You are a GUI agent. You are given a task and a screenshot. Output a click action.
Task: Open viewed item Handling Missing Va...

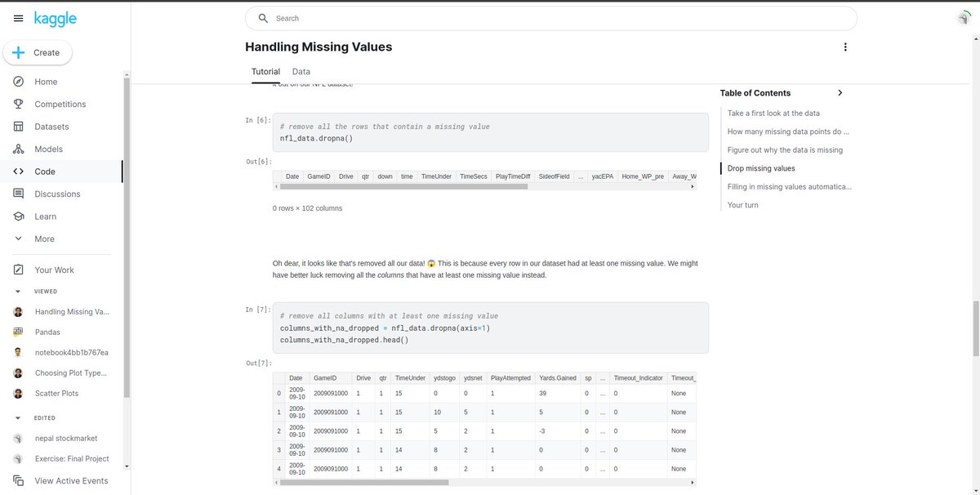(x=72, y=312)
